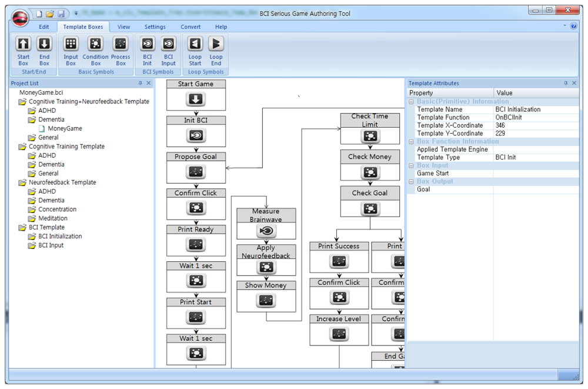Viewport: 588px width, 389px height.
Task: Click the Template Name value field
Action: (x=535, y=109)
